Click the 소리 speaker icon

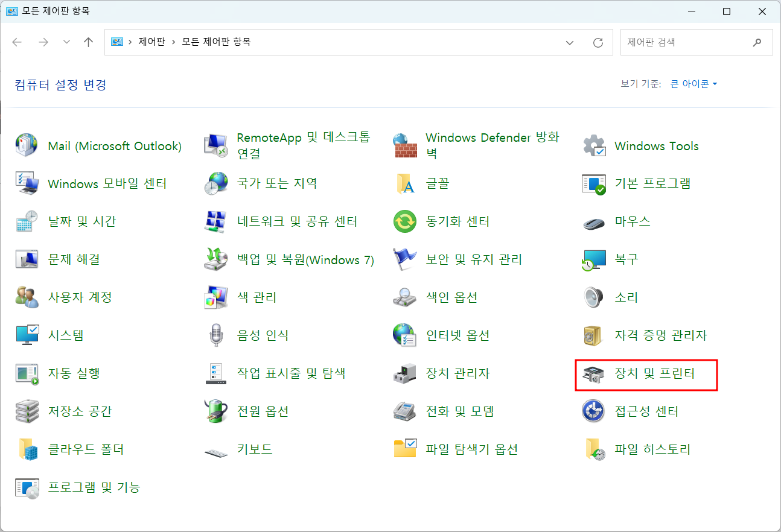pos(594,297)
